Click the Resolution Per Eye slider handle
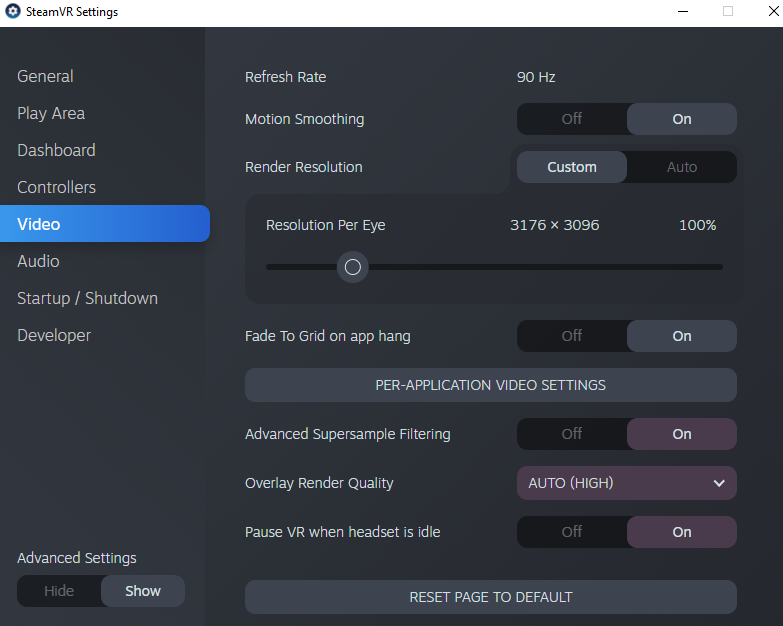This screenshot has height=626, width=783. tap(353, 267)
